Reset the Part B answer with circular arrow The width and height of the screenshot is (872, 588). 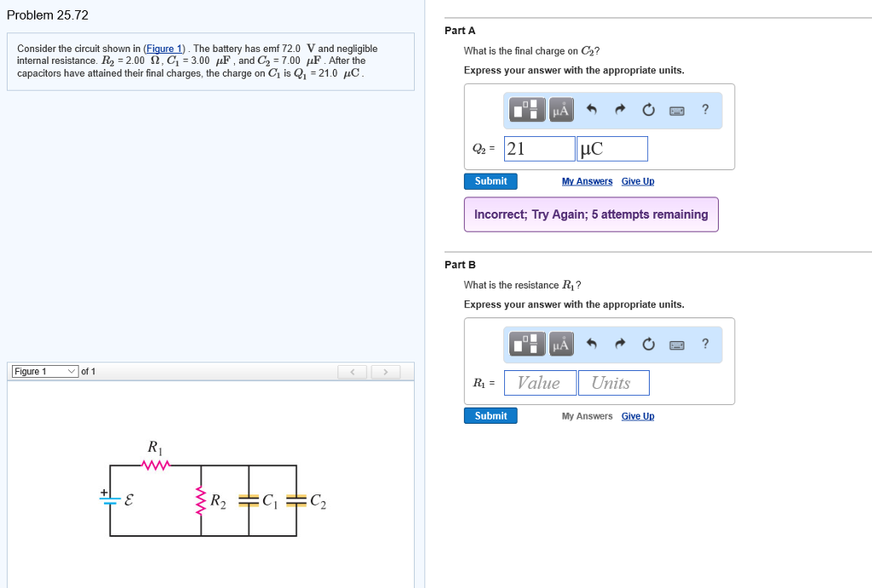coord(648,344)
